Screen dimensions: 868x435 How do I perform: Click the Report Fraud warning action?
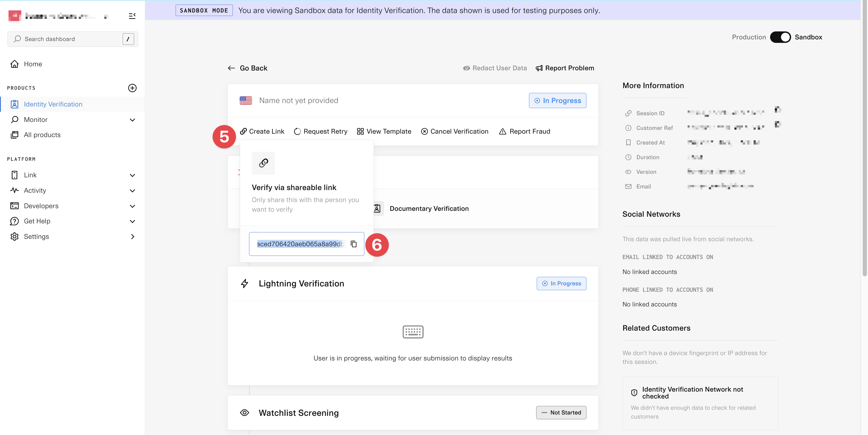click(x=524, y=131)
